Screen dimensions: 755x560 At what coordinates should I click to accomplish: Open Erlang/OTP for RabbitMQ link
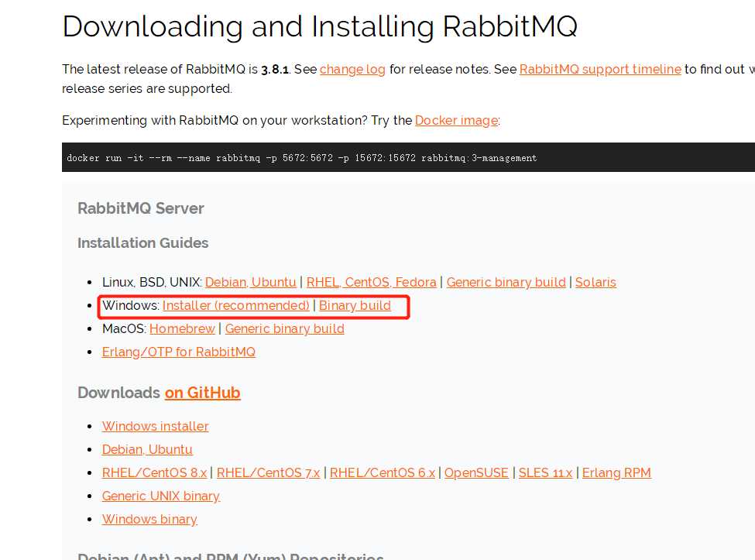pos(179,352)
